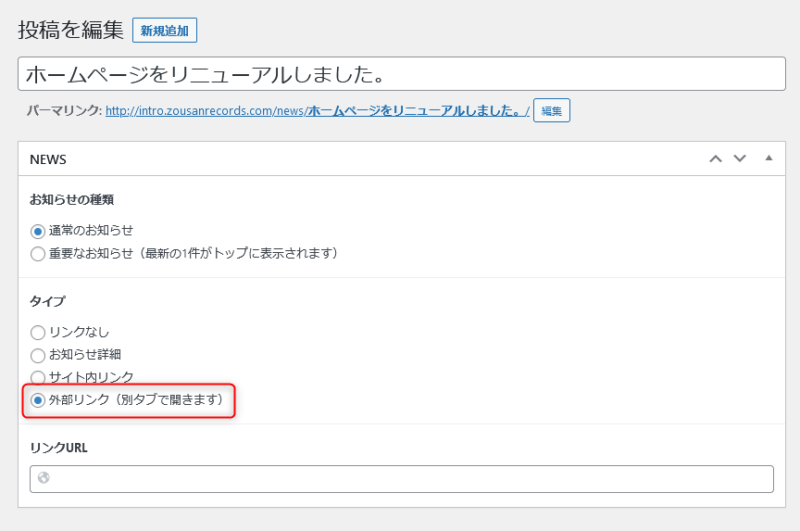
Task: Click the リンクURL field label
Action: coord(58,447)
